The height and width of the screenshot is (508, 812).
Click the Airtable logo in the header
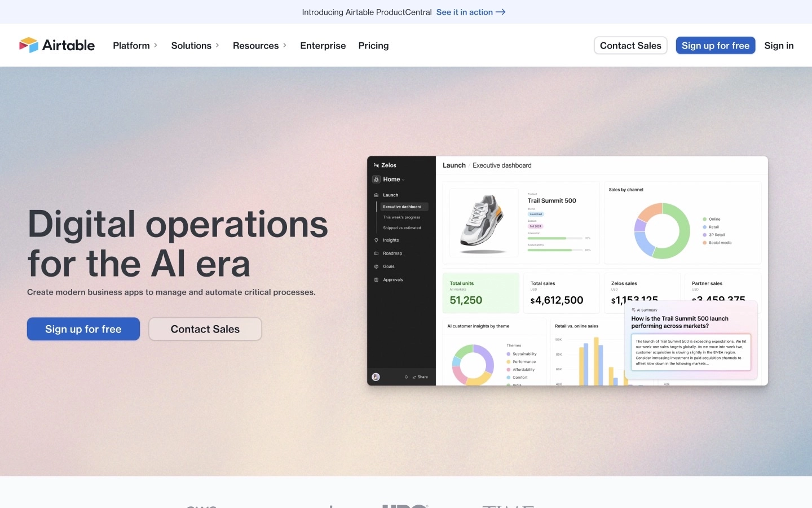click(57, 45)
